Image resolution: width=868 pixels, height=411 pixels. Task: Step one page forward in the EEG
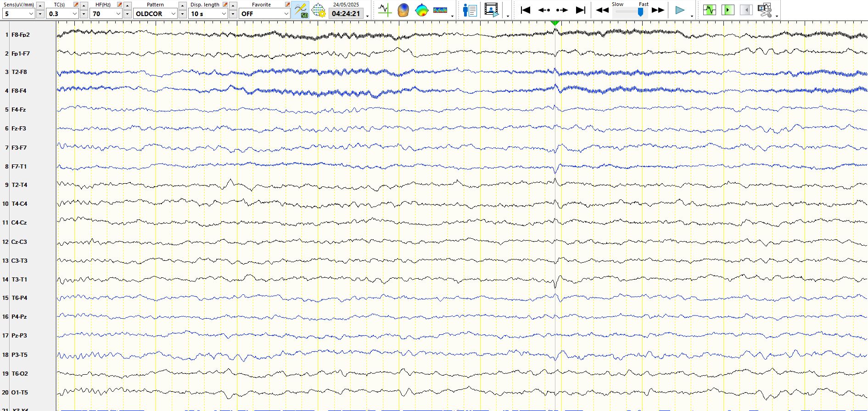click(562, 10)
